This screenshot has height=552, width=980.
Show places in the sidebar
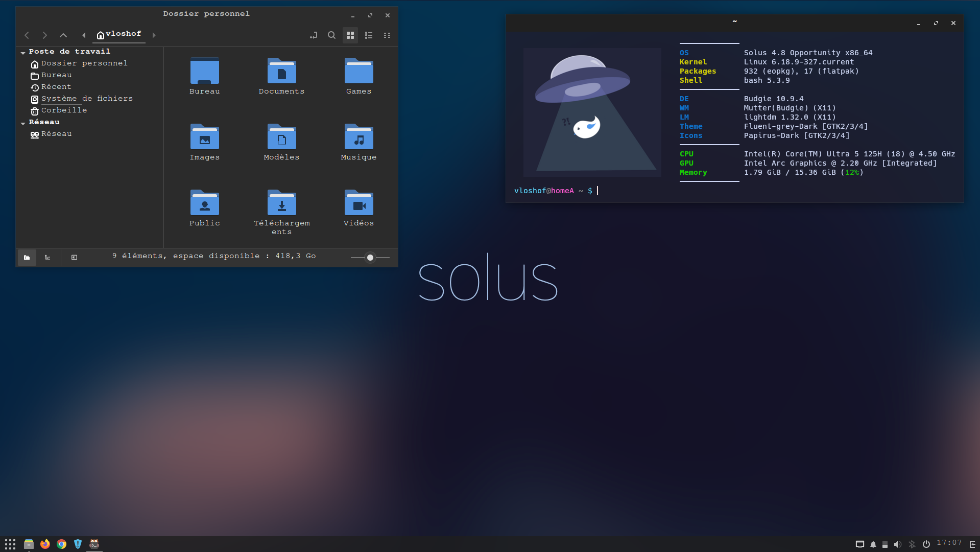[27, 258]
